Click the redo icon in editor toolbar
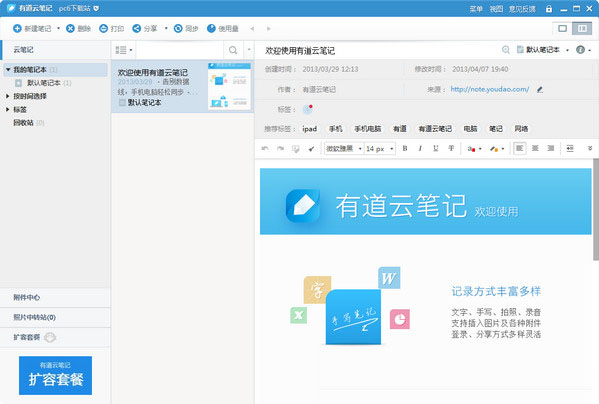The width and height of the screenshot is (599, 404). click(x=280, y=149)
